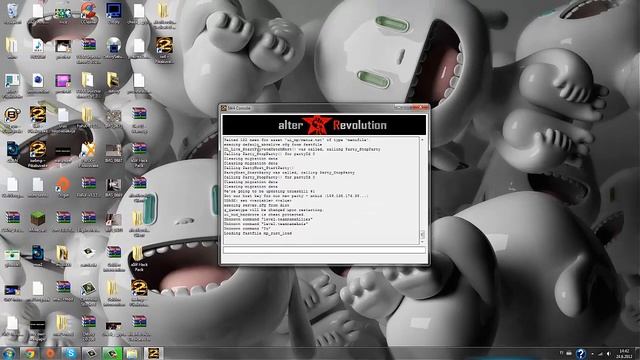The image size is (640, 360).
Task: Launch the CCleaner desktop shortcut
Action: point(88,10)
